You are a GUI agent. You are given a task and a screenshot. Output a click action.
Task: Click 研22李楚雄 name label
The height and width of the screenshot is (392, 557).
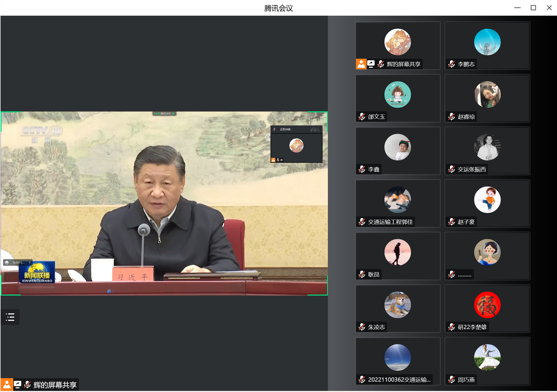472,327
